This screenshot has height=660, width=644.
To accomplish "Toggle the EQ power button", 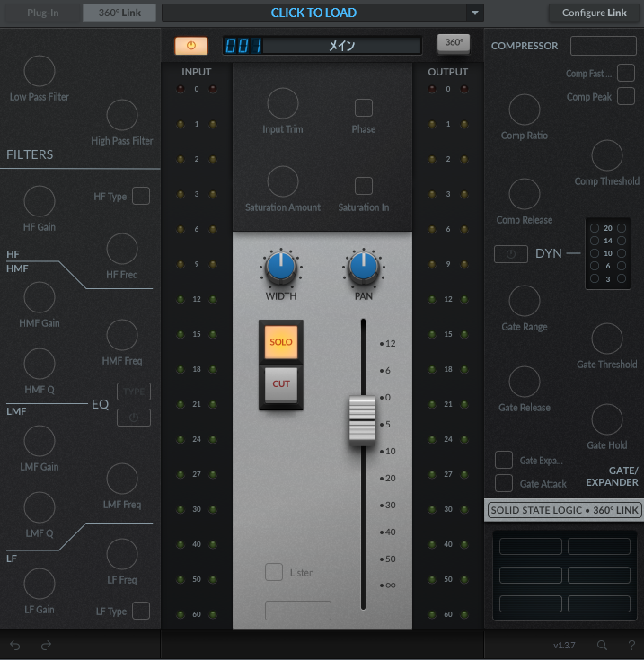I will coord(133,417).
